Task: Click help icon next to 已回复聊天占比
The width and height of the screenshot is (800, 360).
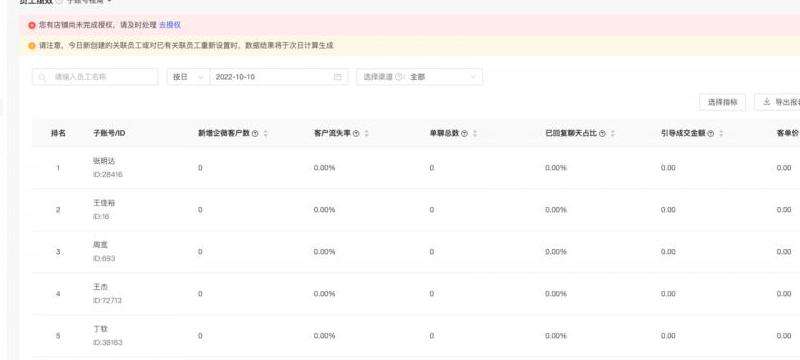Action: pyautogui.click(x=602, y=134)
